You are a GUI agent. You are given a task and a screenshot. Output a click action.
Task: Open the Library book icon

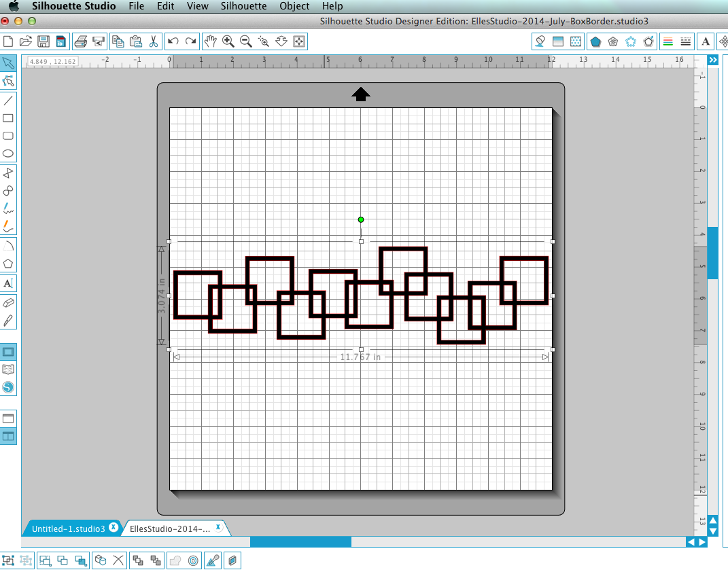pyautogui.click(x=8, y=370)
